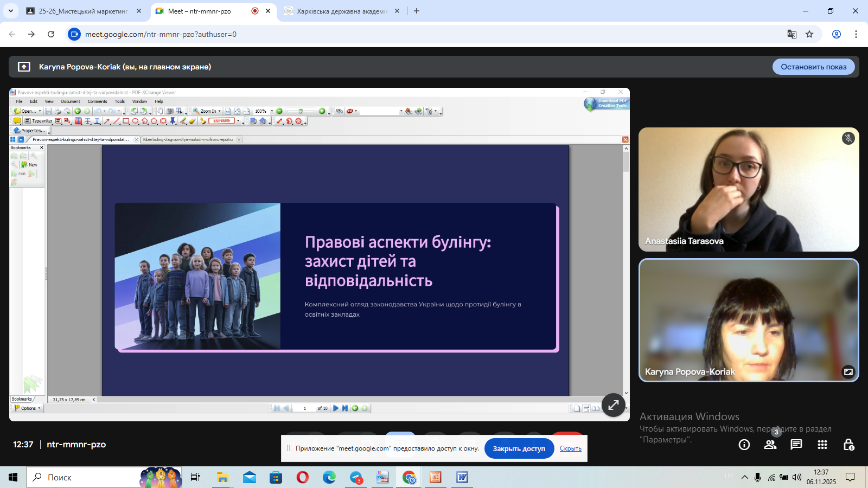This screenshot has width=868, height=488.
Task: Switch to the 25-26_Мистецький маркетинг tab
Action: coord(83,11)
